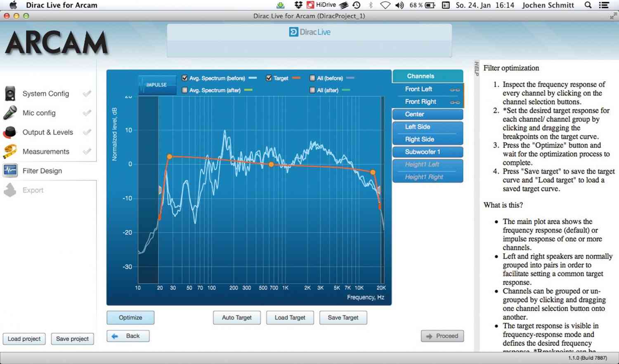
Task: Click the Bluetooth menu bar icon
Action: [371, 5]
